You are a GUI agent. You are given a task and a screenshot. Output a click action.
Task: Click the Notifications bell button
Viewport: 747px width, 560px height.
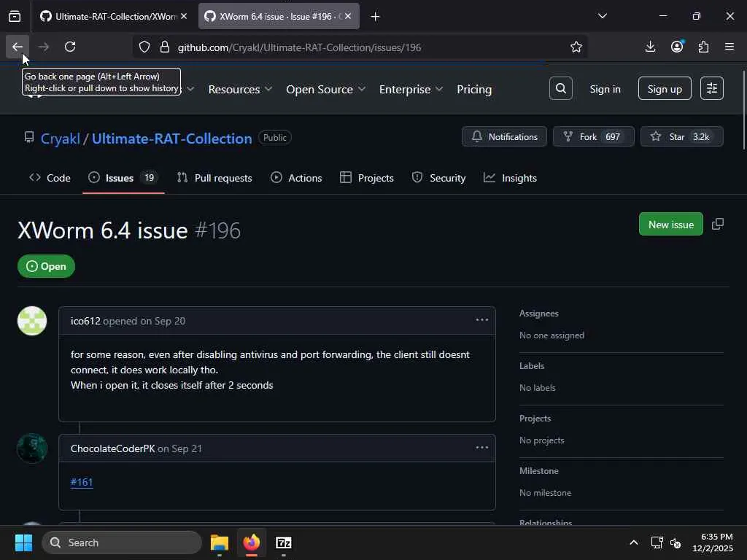point(504,136)
